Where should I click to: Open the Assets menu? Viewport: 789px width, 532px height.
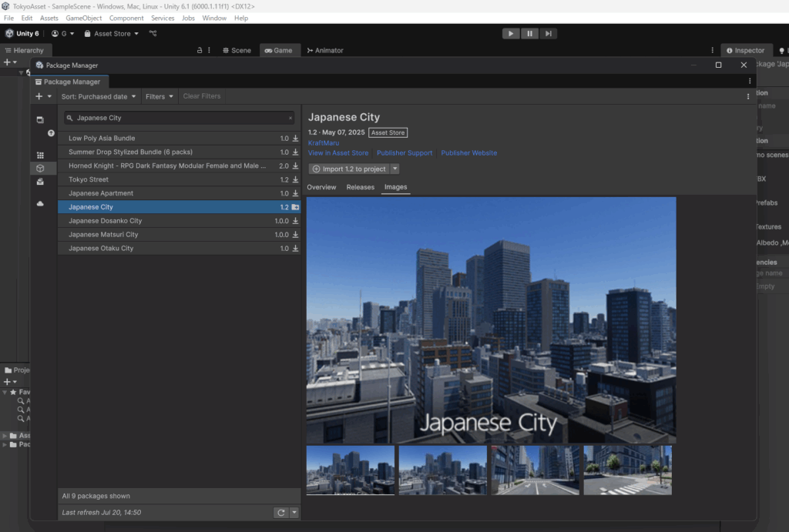(x=49, y=18)
